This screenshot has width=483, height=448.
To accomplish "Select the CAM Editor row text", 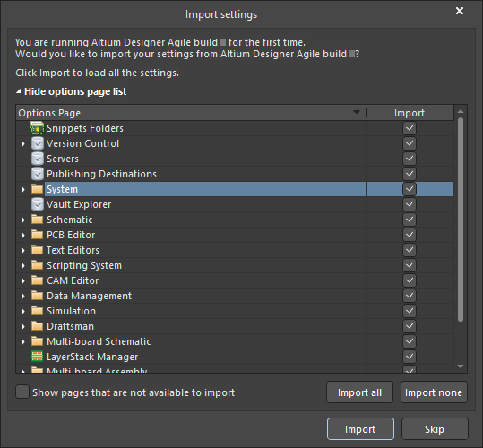I will (x=73, y=280).
